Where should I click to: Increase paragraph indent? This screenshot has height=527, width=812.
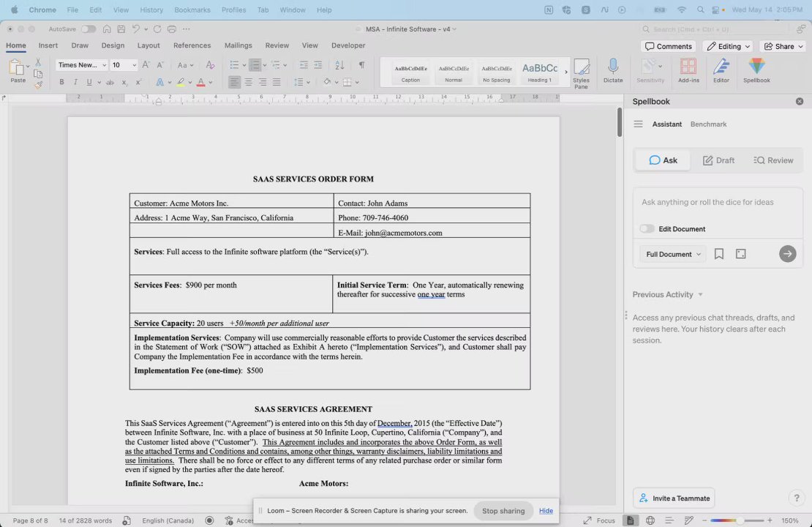click(x=318, y=64)
